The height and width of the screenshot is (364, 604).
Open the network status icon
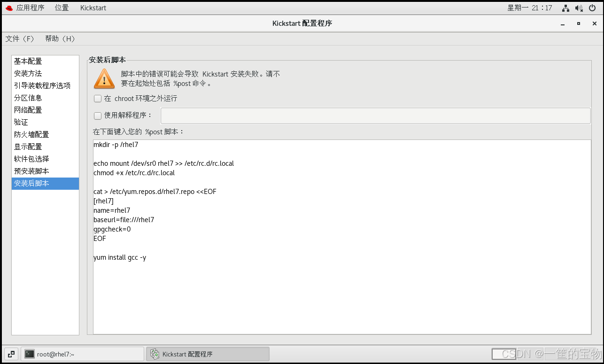pos(566,8)
